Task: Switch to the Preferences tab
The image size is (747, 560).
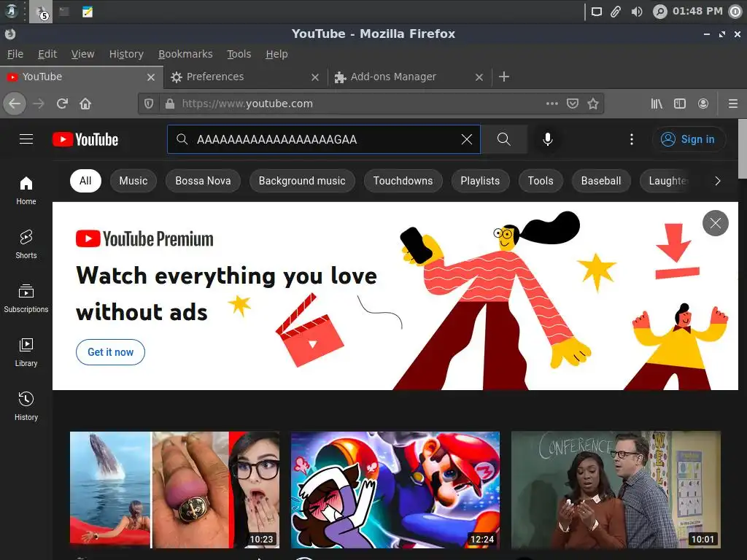Action: click(x=246, y=77)
